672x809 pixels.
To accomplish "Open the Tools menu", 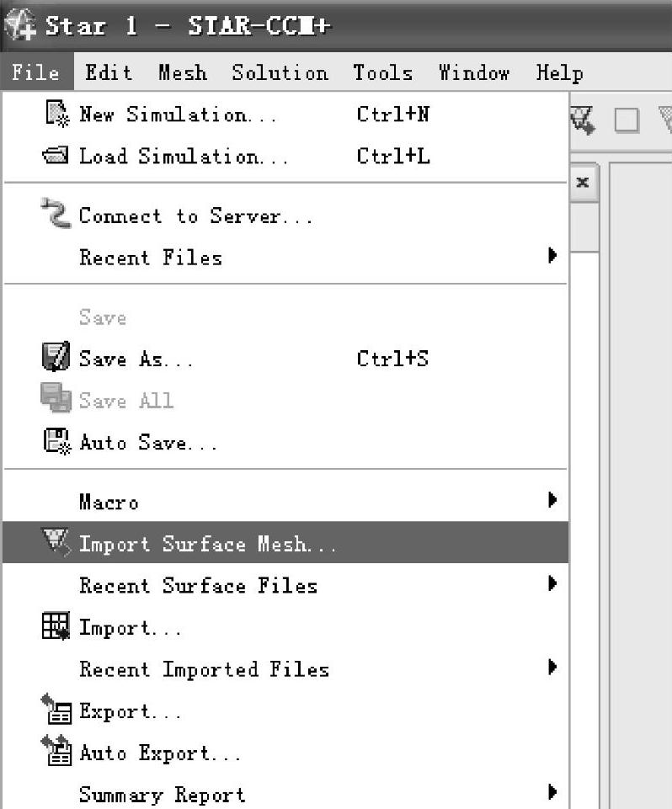I will pyautogui.click(x=382, y=72).
